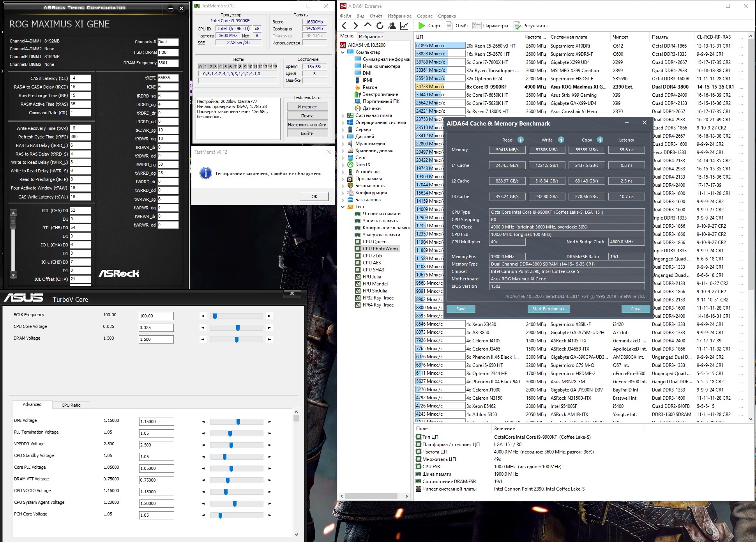Image resolution: width=756 pixels, height=542 pixels.
Task: Click the Параметры toolbar icon
Action: click(x=477, y=26)
